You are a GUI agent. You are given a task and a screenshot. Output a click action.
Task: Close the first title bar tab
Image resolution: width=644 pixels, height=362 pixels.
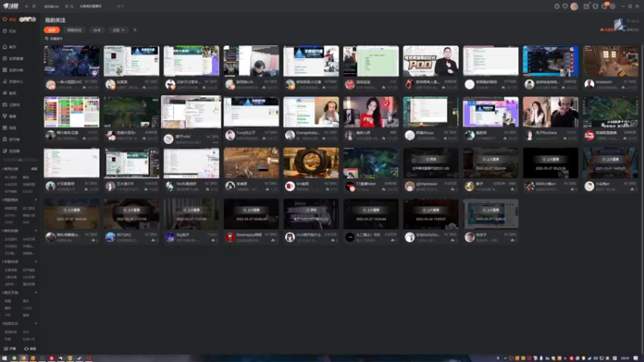pyautogui.click(x=67, y=6)
